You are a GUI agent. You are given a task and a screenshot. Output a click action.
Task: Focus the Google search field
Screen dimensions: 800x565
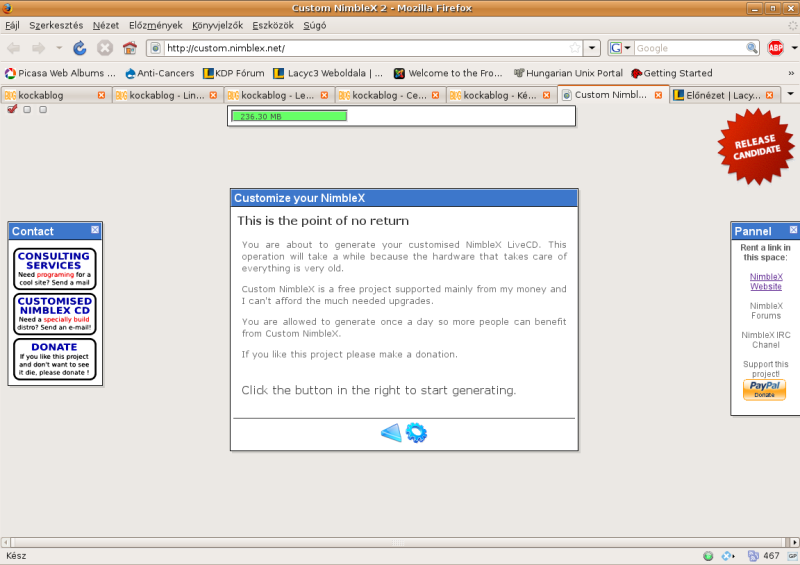point(690,48)
